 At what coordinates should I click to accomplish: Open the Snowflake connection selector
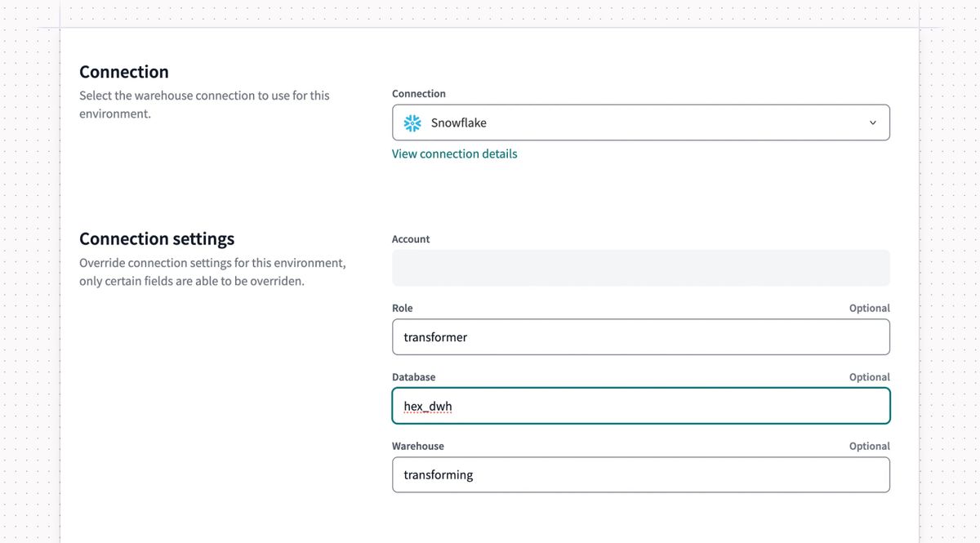641,122
